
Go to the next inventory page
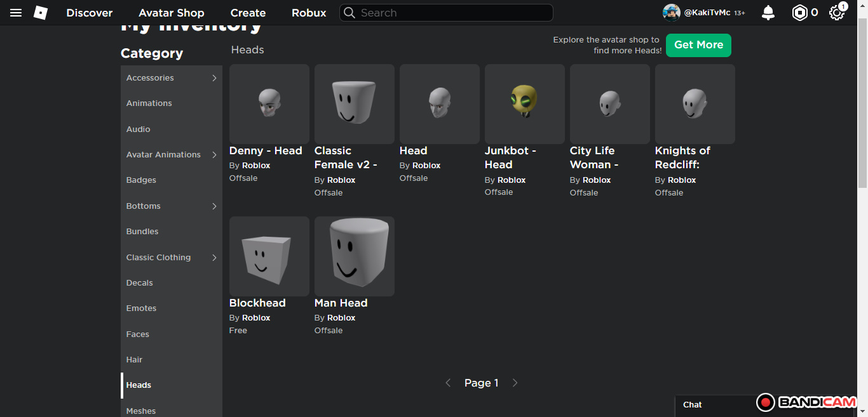coord(515,383)
